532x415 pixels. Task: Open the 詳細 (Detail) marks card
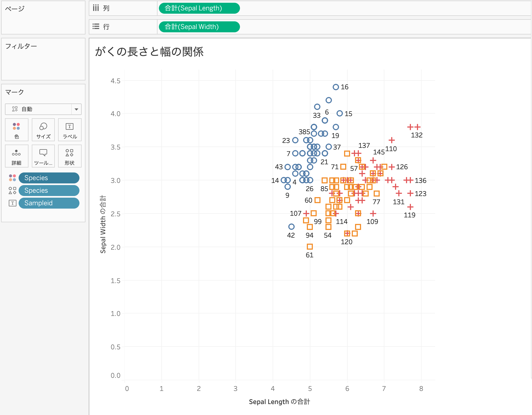pos(16,156)
